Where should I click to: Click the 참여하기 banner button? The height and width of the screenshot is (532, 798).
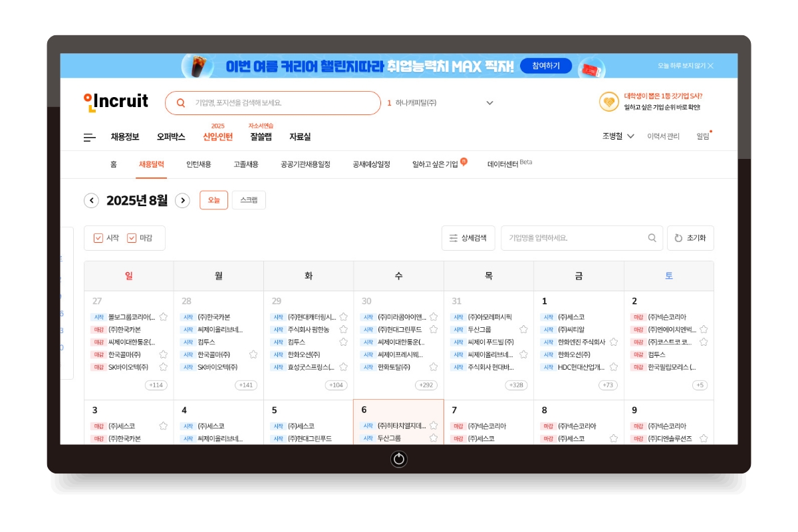click(x=546, y=66)
